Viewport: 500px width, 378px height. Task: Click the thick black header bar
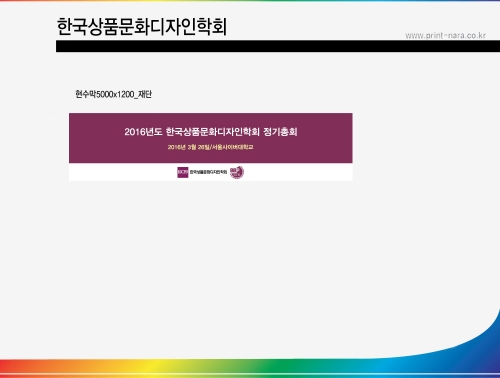pyautogui.click(x=278, y=46)
